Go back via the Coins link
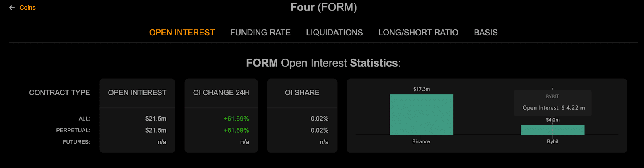This screenshot has width=644, height=168. [x=27, y=8]
